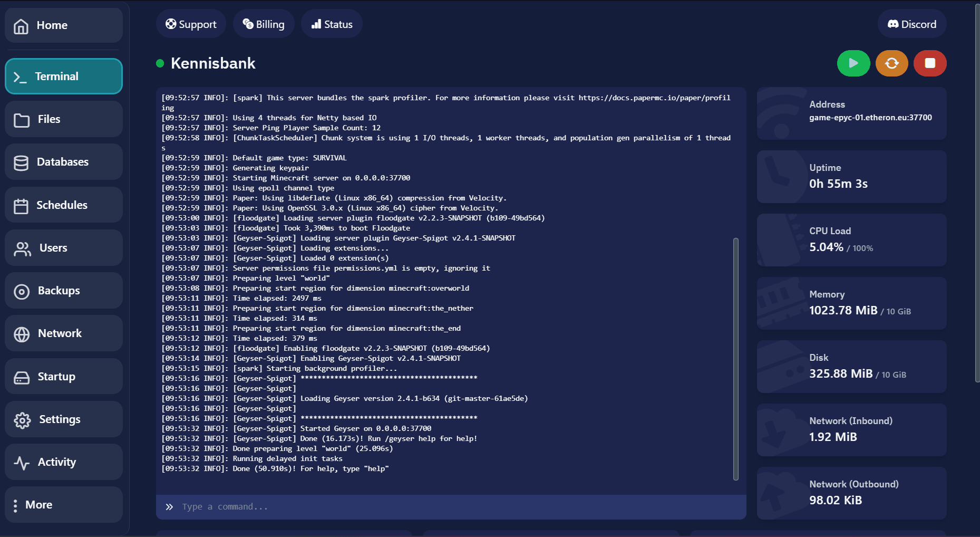Open Databases via the cylinder icon
The height and width of the screenshot is (537, 980).
coord(21,163)
